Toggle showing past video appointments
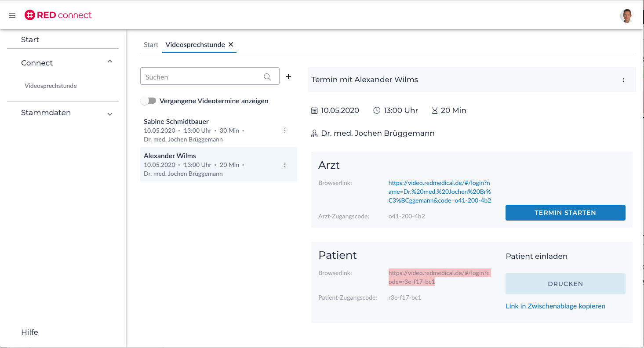This screenshot has height=348, width=644. [x=149, y=101]
